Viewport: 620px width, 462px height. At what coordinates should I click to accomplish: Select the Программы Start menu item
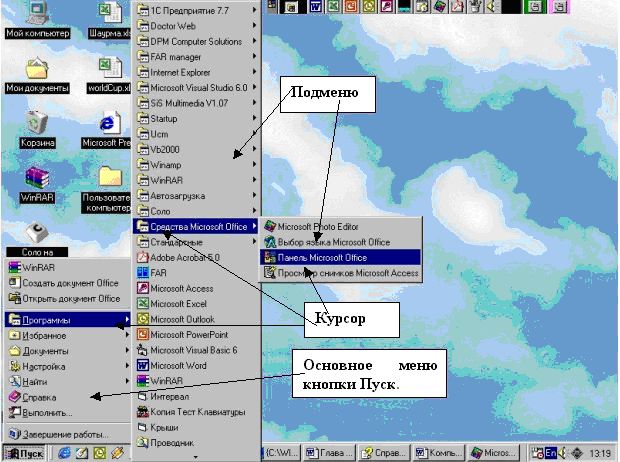pyautogui.click(x=68, y=320)
